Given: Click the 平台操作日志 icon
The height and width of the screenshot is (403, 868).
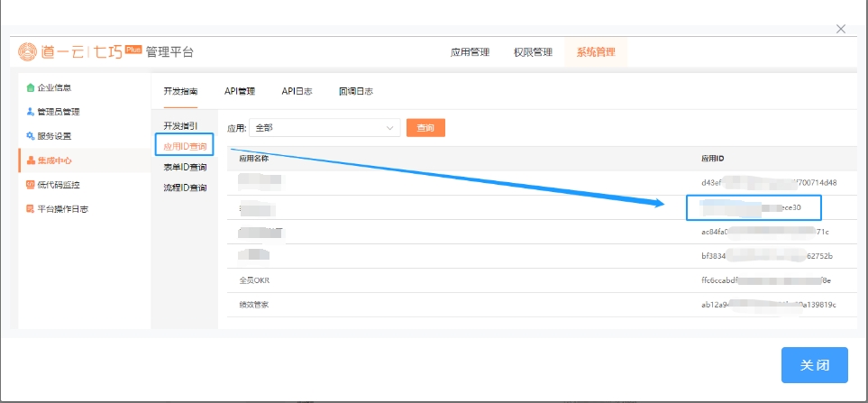Looking at the screenshot, I should point(31,209).
